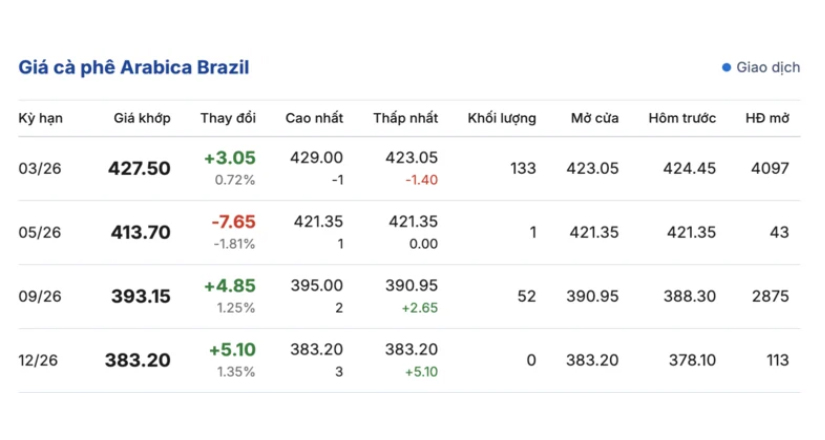Click the blue Giao dịch status dot
Screen dimensions: 825x440
[x=727, y=68]
